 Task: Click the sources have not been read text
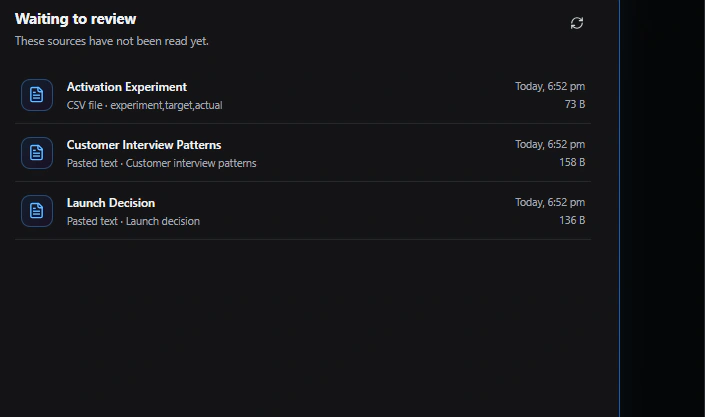(112, 41)
